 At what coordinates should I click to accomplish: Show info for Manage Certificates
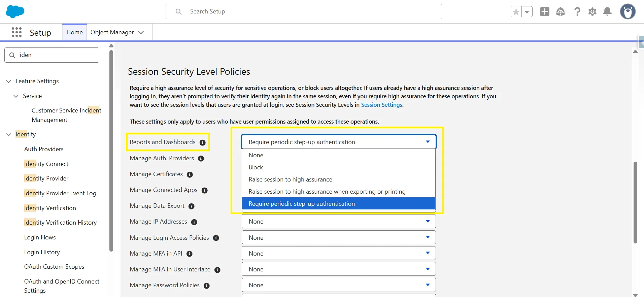(190, 174)
